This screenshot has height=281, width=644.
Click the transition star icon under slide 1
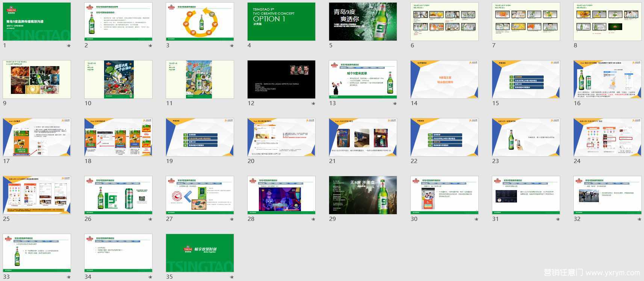tap(69, 46)
